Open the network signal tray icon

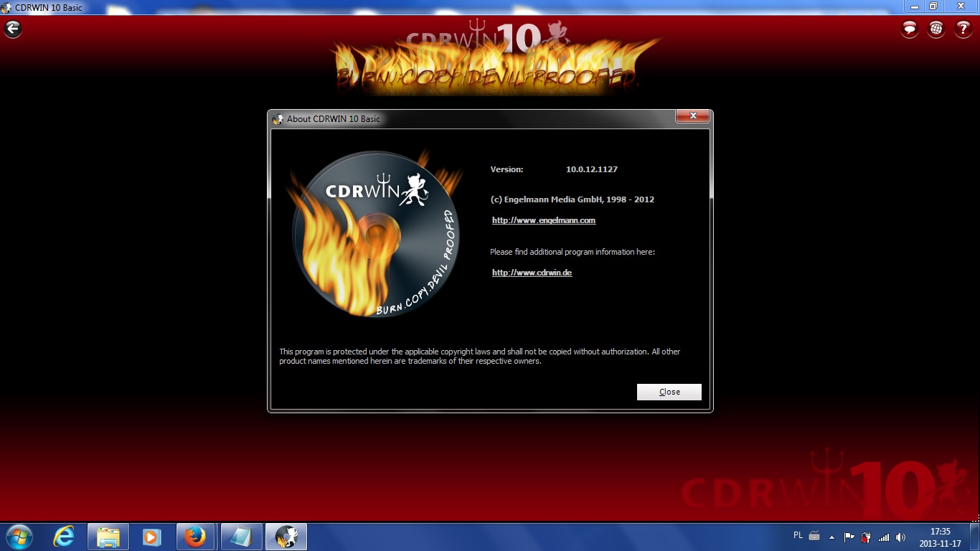(884, 537)
